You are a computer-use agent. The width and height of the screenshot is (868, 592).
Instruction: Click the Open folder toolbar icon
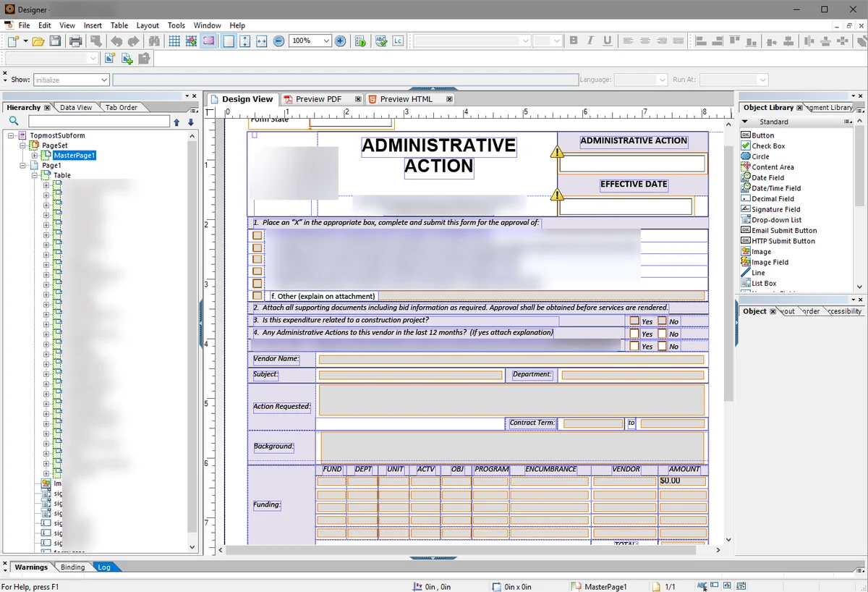(38, 41)
